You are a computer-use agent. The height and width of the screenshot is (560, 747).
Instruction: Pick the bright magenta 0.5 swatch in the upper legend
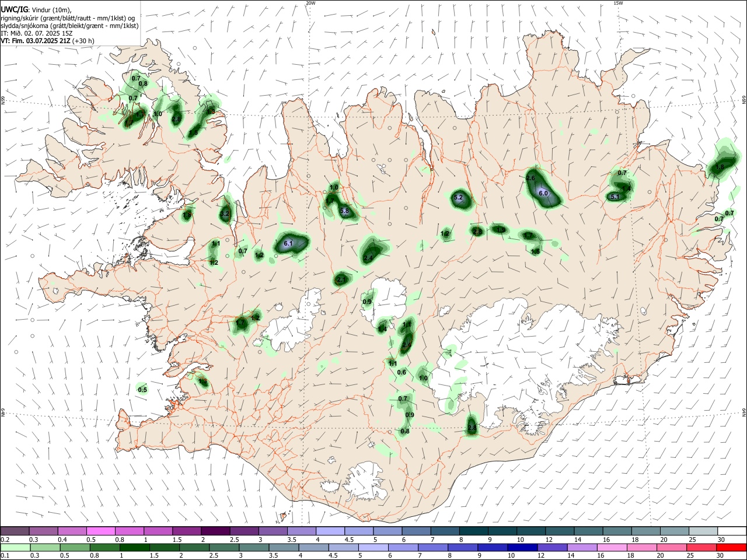point(101,531)
